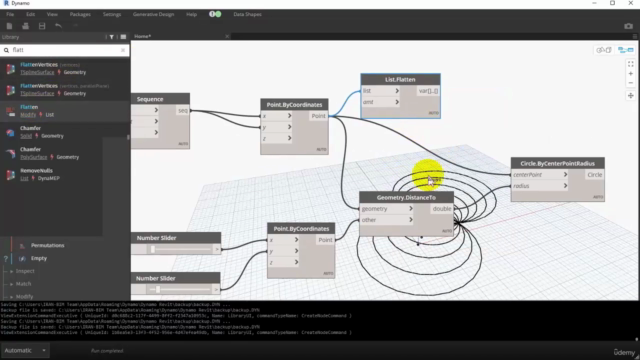Click Geometry.DistanceTo other input port
The height and width of the screenshot is (360, 640).
coord(387,220)
